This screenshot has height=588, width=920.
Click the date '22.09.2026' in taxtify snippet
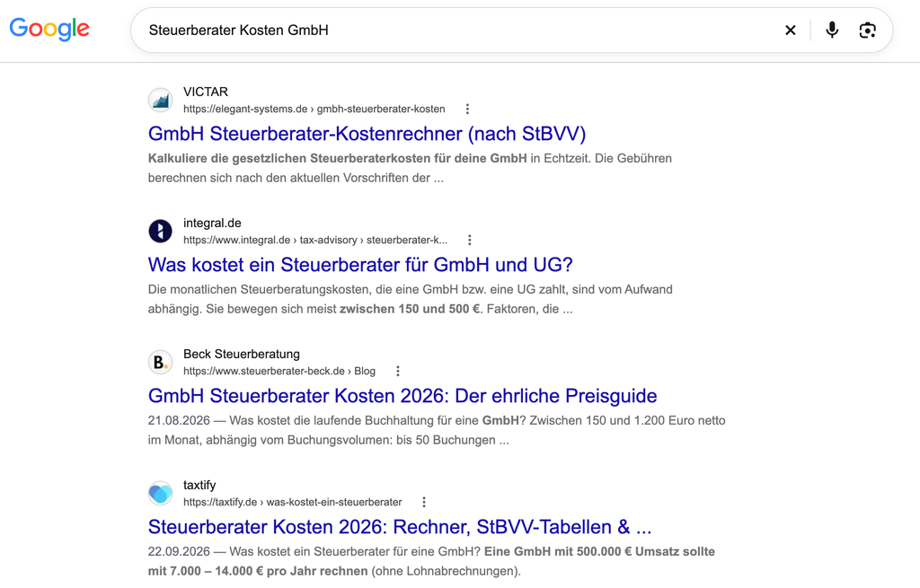(179, 552)
